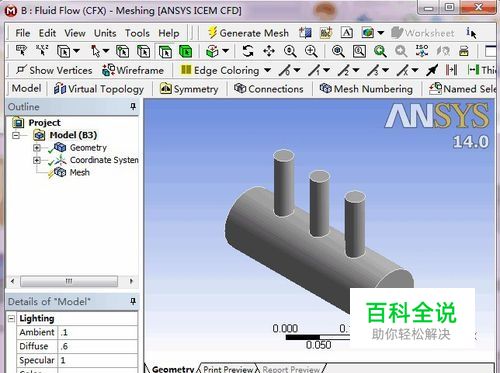Image resolution: width=500 pixels, height=373 pixels.
Task: Select the Mesh item in Outline
Action: click(79, 172)
